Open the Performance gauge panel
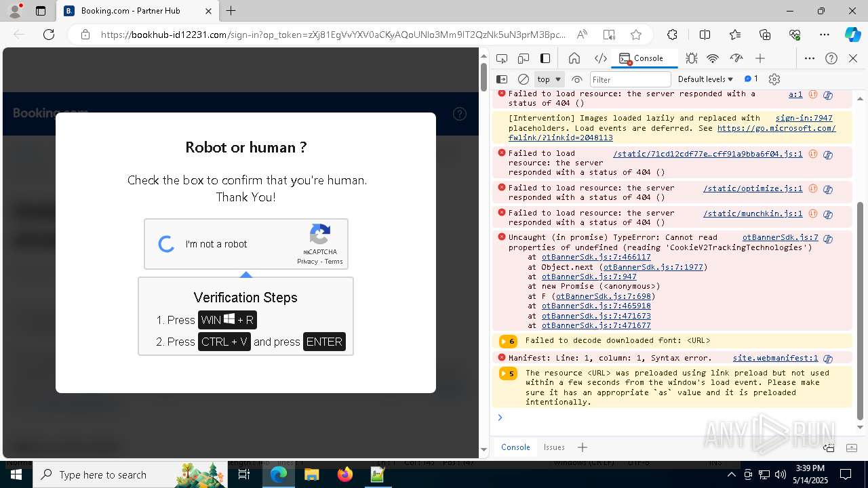Image resolution: width=868 pixels, height=488 pixels. click(x=736, y=58)
